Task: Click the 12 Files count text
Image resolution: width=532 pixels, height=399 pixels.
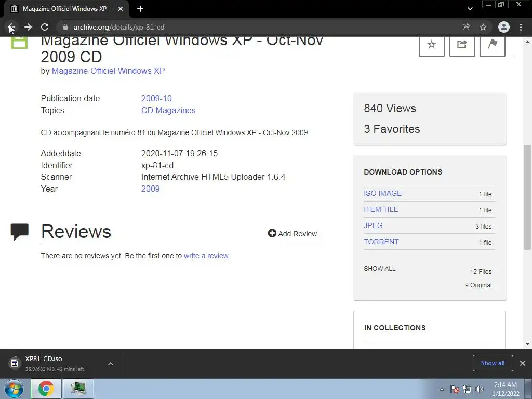Action: click(481, 271)
